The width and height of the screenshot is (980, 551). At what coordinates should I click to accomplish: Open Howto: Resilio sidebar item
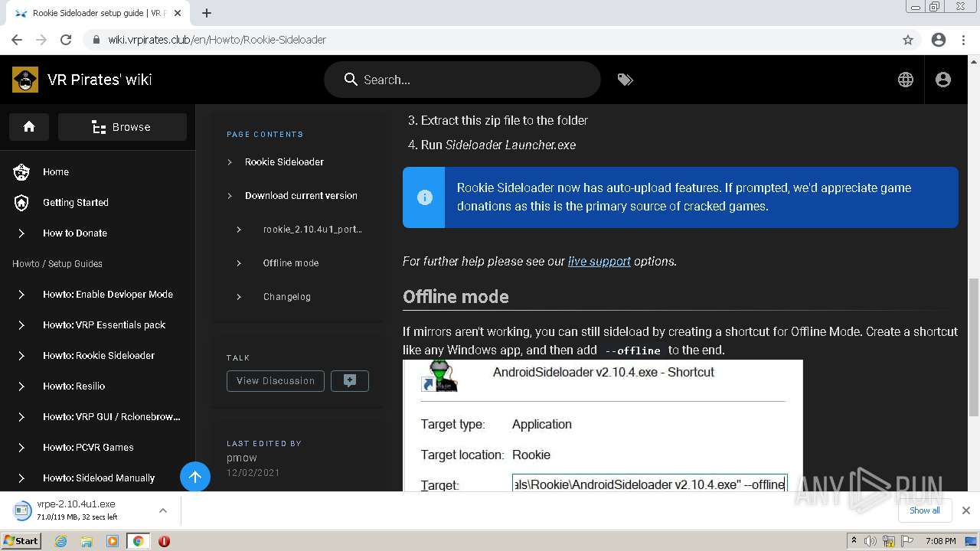pyautogui.click(x=74, y=386)
